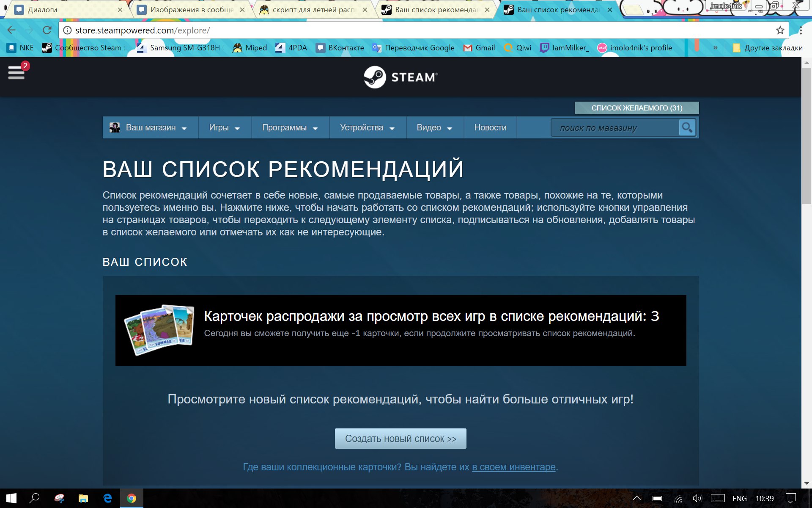The image size is (812, 508).
Task: Click 'СПИСОК ЖЕЛАЕМОГО (31)' button
Action: 637,108
